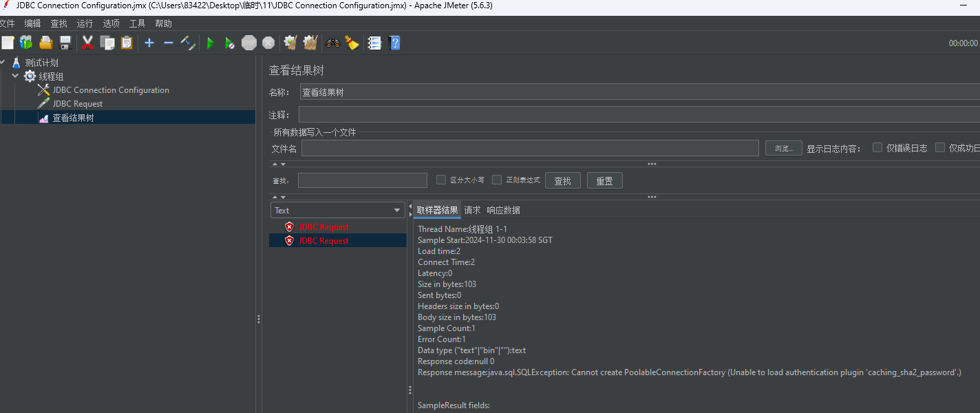Stop the test with STOP icon
Image resolution: width=980 pixels, height=413 pixels.
pyautogui.click(x=249, y=43)
